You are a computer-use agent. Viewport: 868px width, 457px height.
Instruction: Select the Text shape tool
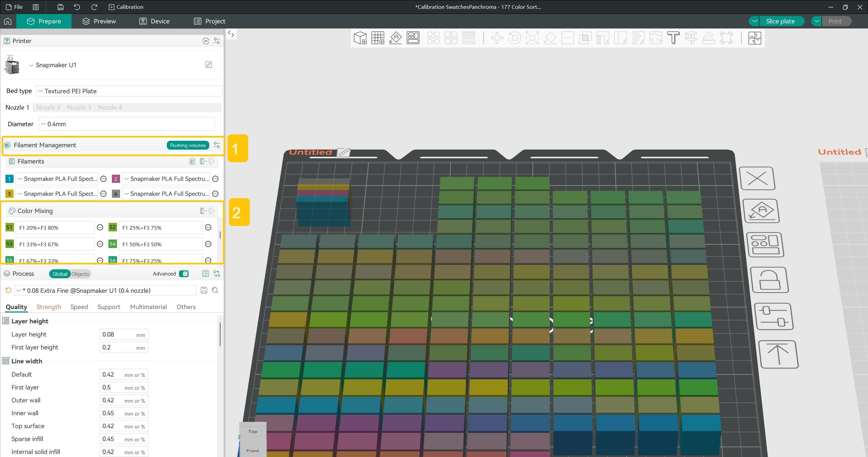673,38
